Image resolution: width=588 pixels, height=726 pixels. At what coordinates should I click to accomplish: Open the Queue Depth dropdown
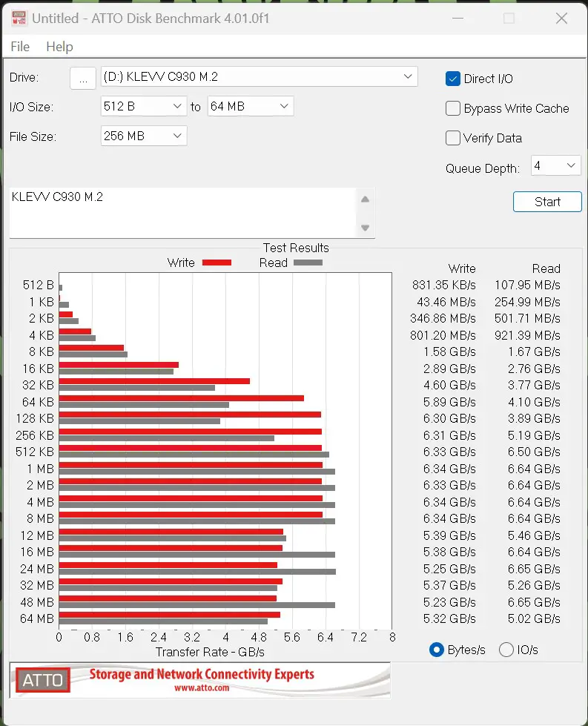[555, 166]
